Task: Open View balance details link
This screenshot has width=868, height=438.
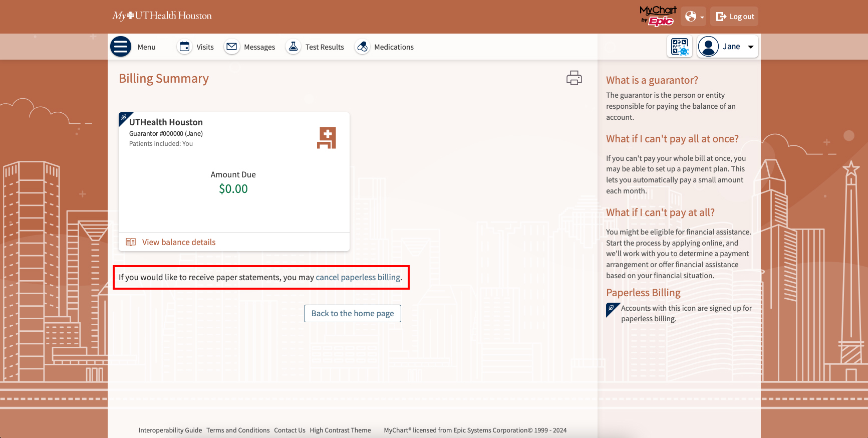Action: (x=178, y=242)
